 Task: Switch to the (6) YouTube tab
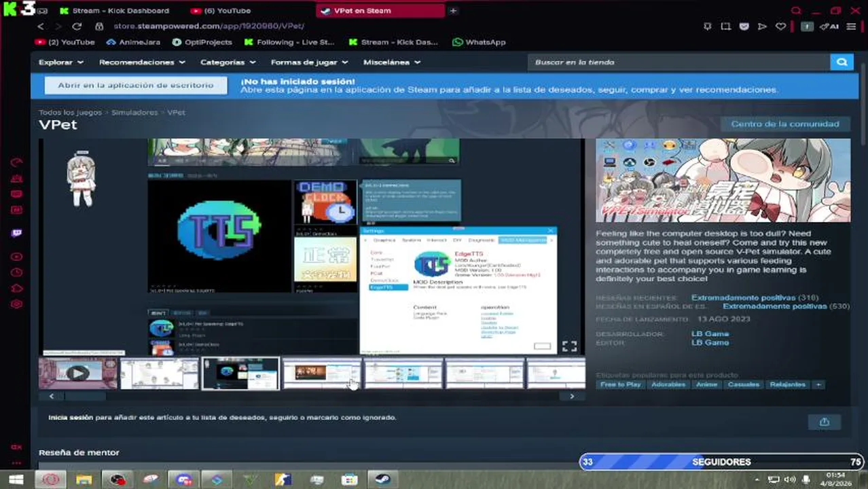click(221, 11)
